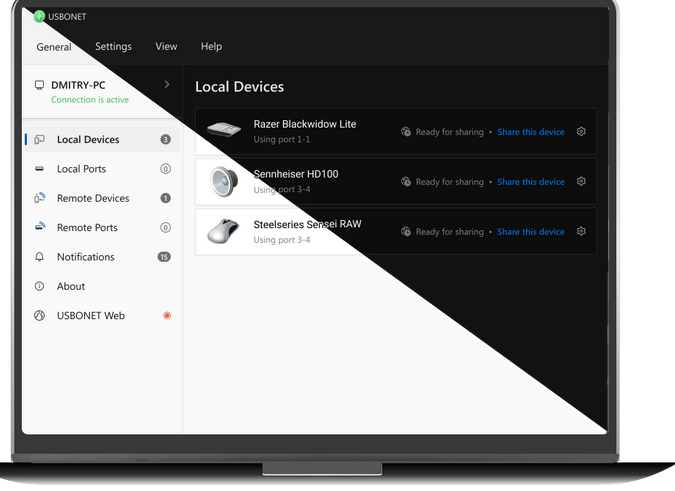Click the Razer Blackwidow Lite keyboard thumbnail
This screenshot has width=675, height=491.
224,129
